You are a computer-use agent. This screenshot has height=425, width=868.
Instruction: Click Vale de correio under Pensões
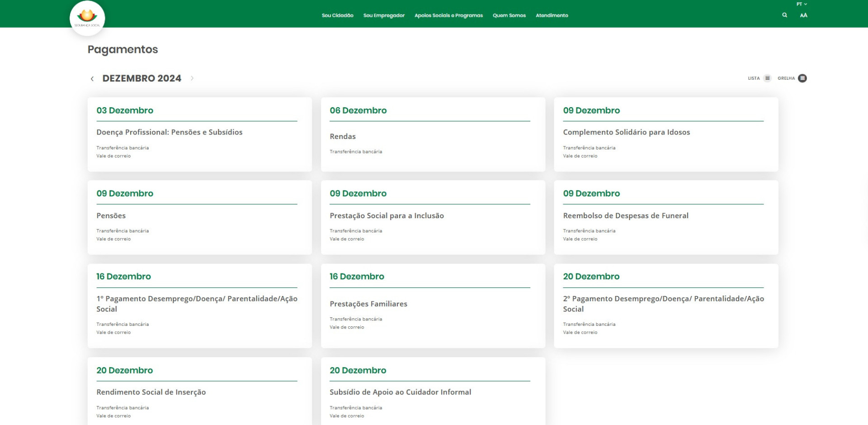click(113, 239)
